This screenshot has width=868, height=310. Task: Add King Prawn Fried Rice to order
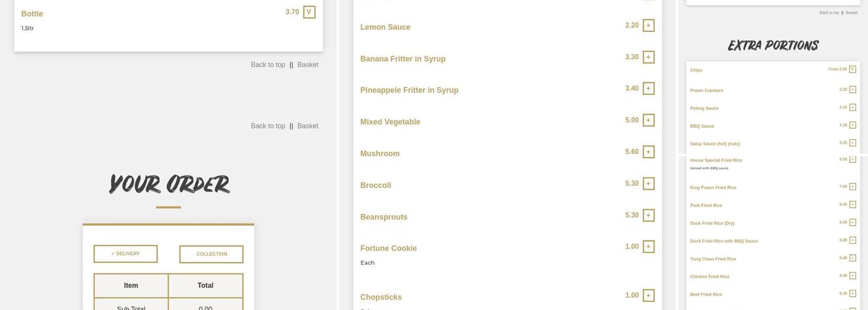(852, 187)
